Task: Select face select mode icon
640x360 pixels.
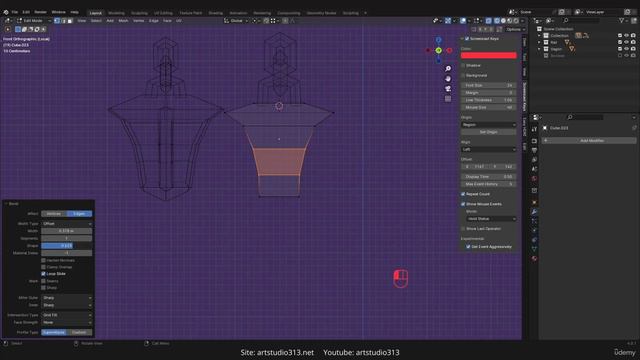Action: (x=70, y=21)
